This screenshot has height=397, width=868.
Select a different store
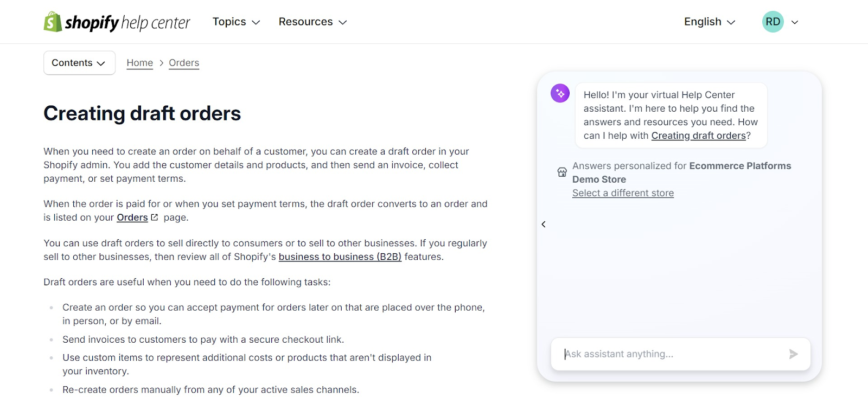pyautogui.click(x=622, y=193)
